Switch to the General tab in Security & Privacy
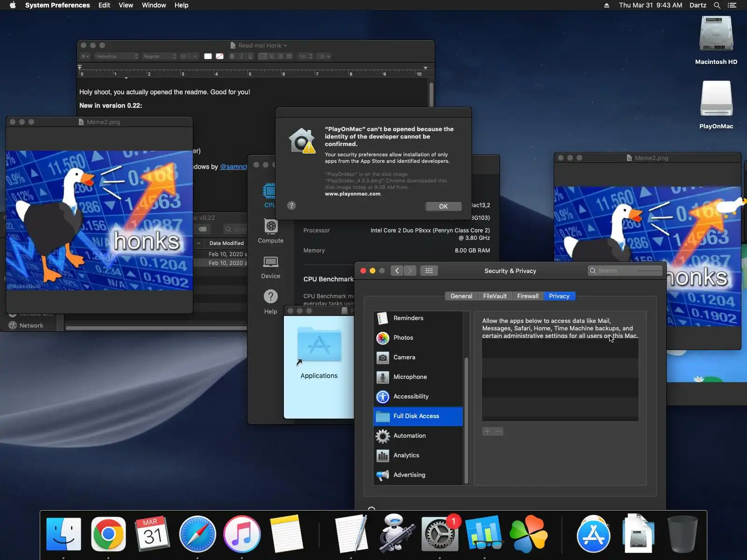This screenshot has width=747, height=560. click(461, 296)
